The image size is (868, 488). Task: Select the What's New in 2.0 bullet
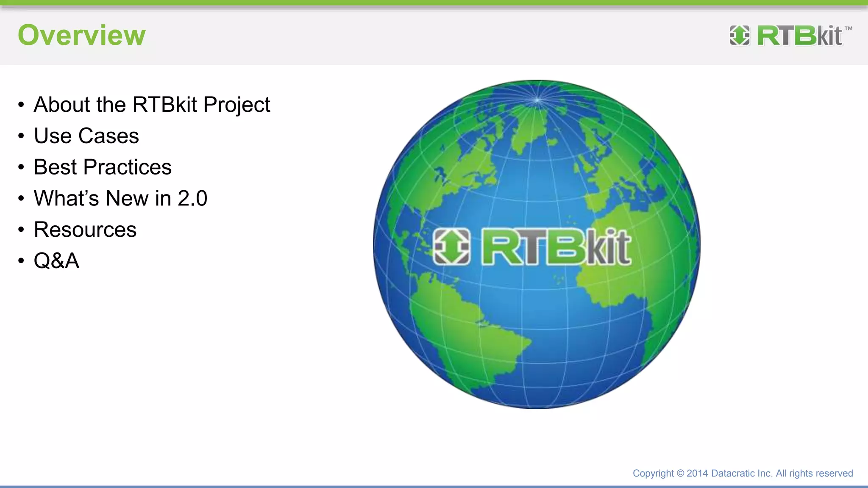[120, 198]
